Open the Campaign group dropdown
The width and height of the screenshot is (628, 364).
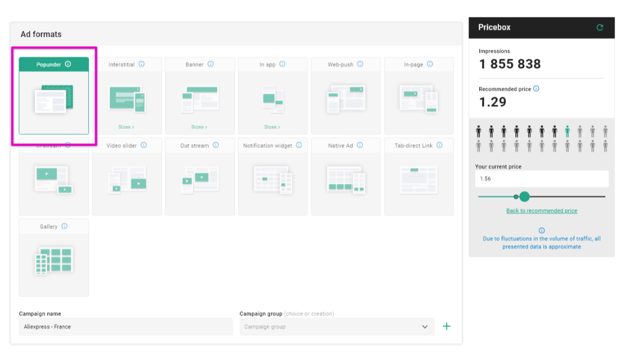point(337,327)
